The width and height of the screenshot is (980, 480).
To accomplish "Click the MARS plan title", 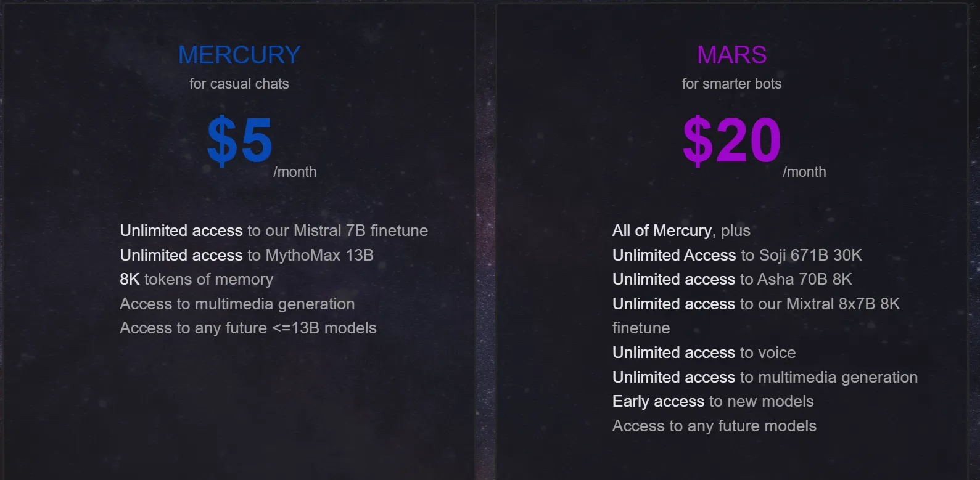I will pyautogui.click(x=731, y=55).
